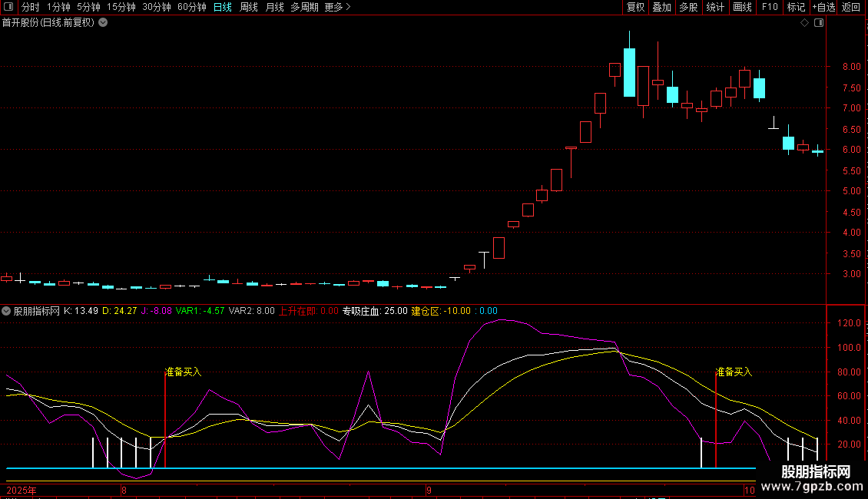Click the left 准备买入 signal label
The image size is (868, 499).
(x=184, y=372)
